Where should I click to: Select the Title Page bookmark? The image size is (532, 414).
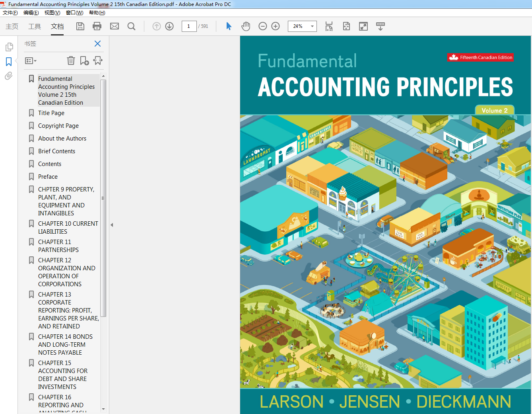tap(51, 113)
